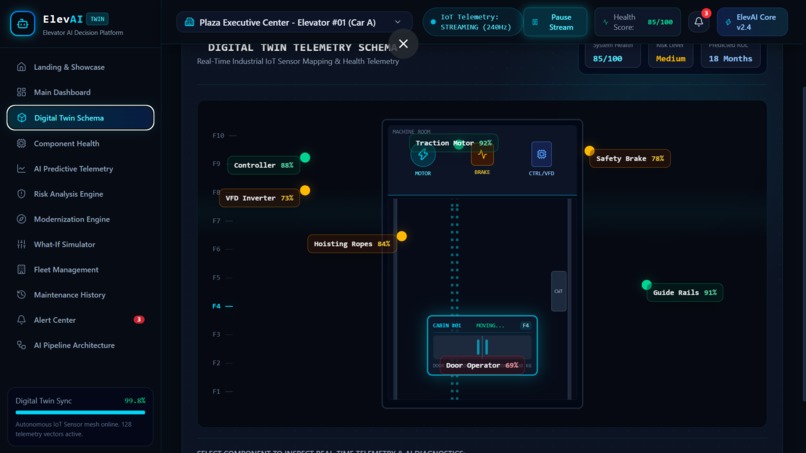Click the Main Dashboard grid icon
Image resolution: width=806 pixels, height=453 pixels.
pos(21,92)
